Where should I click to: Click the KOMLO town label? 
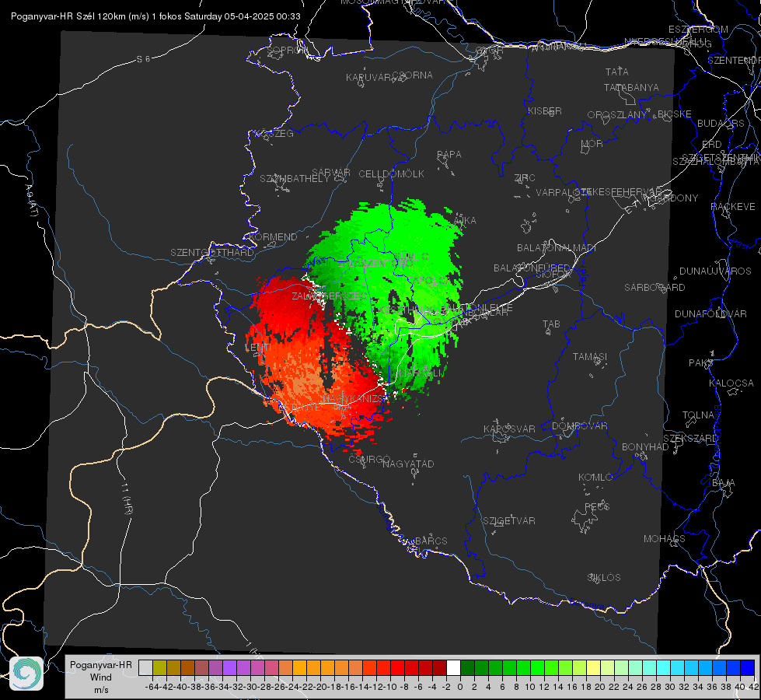tap(595, 478)
